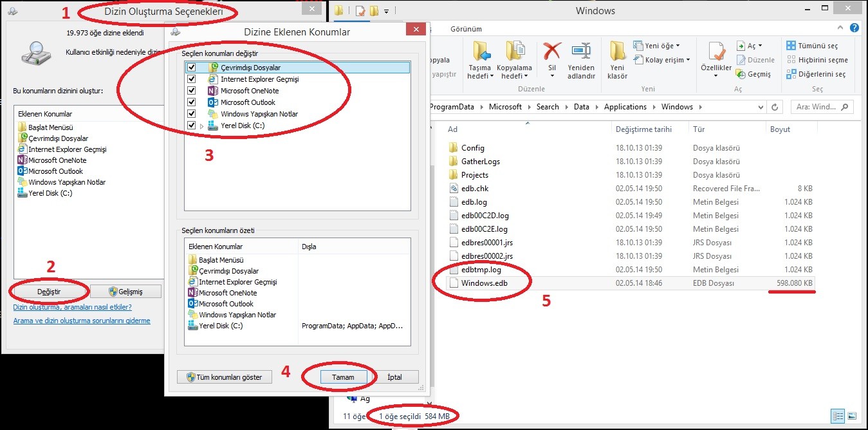Click New folder icon in Explorer title bar toolbar

(374, 11)
